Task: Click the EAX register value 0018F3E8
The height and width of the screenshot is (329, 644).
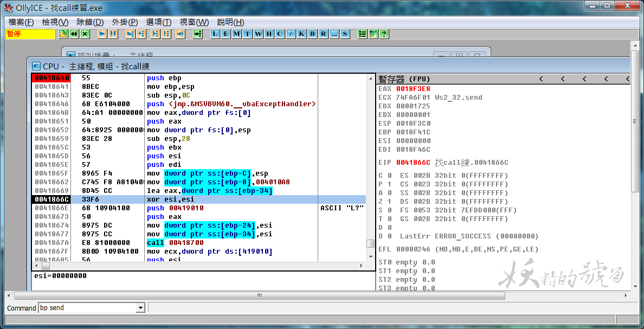Action: click(413, 89)
